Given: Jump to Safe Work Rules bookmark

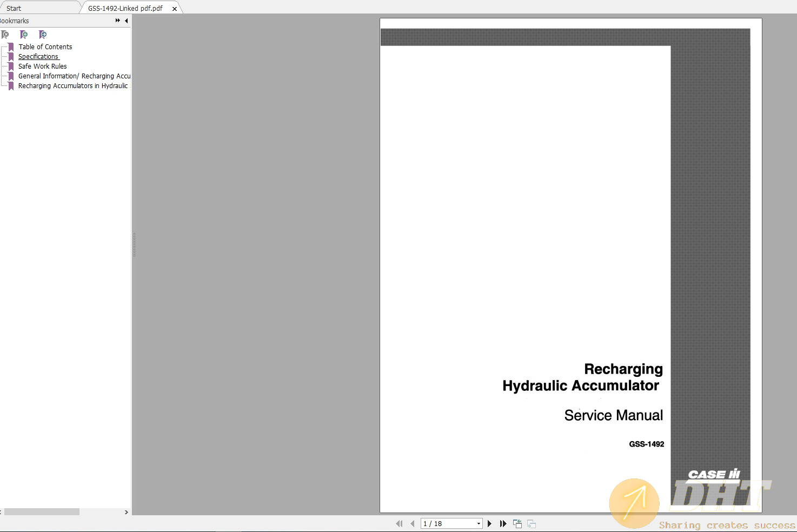Looking at the screenshot, I should pyautogui.click(x=42, y=66).
